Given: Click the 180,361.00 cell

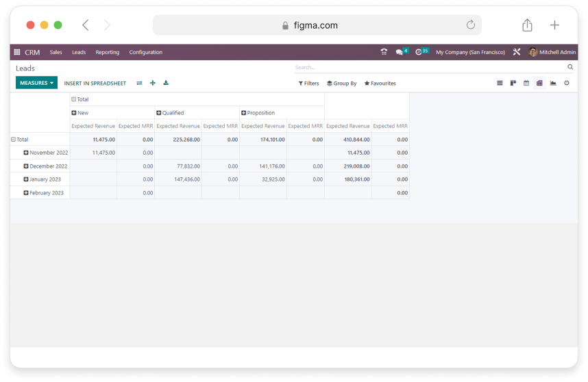Looking at the screenshot, I should click(x=348, y=179).
